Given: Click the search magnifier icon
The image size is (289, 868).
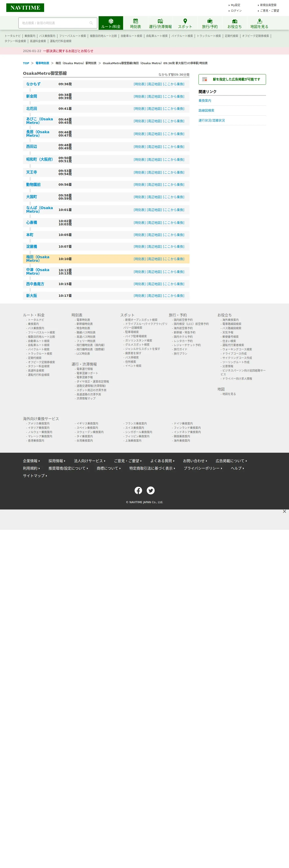Looking at the screenshot, I should point(91,23).
